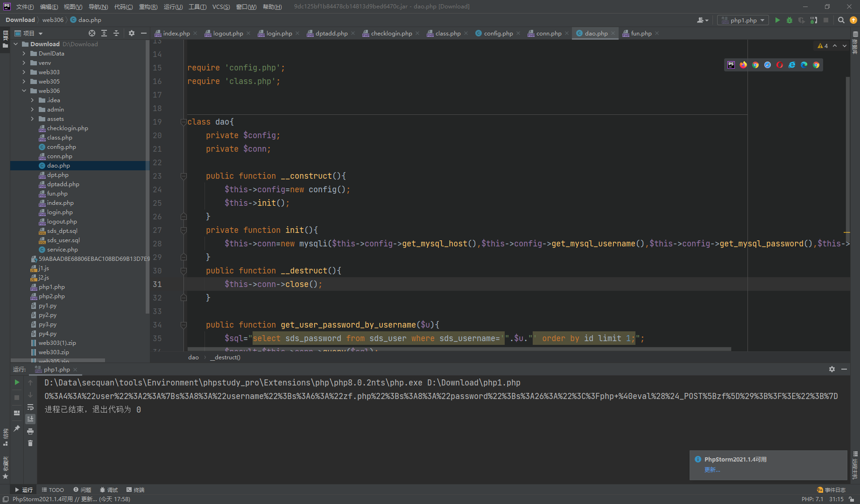
Task: Collapse all in project panel
Action: [x=116, y=33]
